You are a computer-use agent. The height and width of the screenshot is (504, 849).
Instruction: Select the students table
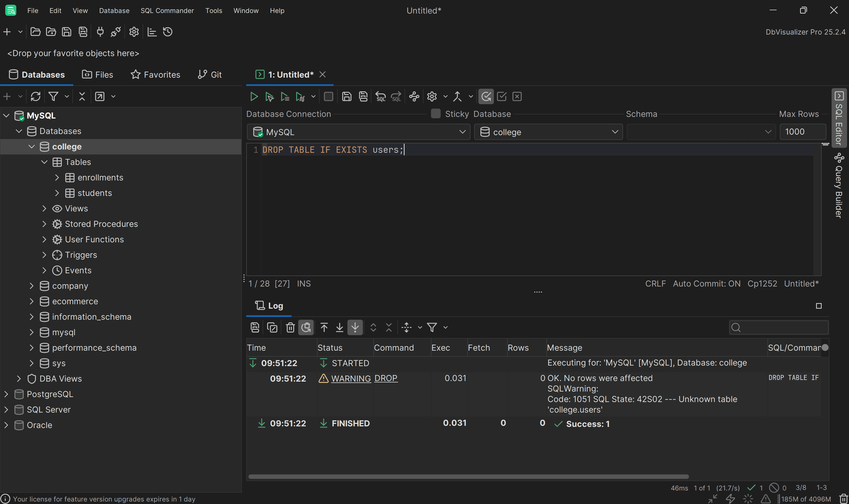pyautogui.click(x=95, y=193)
